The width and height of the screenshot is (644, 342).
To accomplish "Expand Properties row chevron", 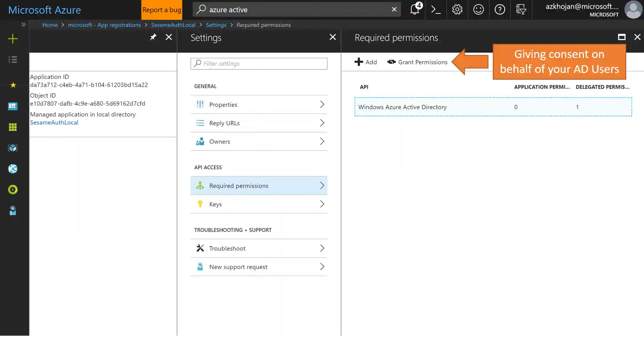I will point(322,104).
